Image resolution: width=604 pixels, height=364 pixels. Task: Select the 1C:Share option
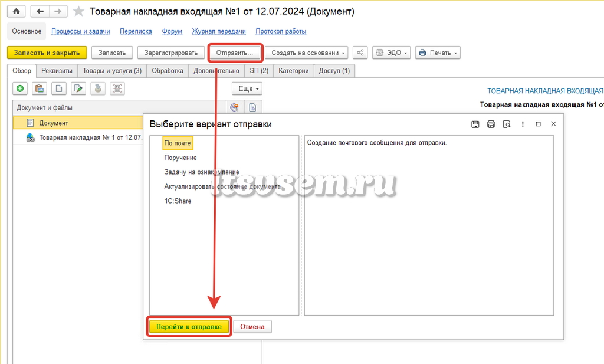point(178,201)
